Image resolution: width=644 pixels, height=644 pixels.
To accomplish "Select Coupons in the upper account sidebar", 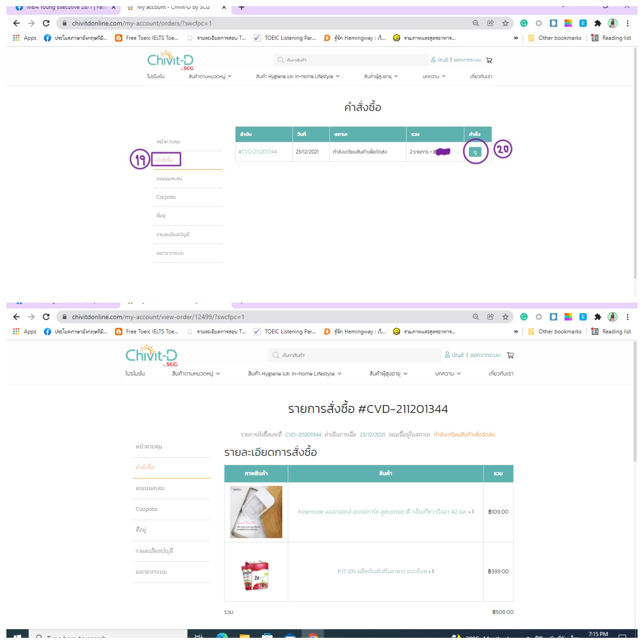I will click(166, 197).
